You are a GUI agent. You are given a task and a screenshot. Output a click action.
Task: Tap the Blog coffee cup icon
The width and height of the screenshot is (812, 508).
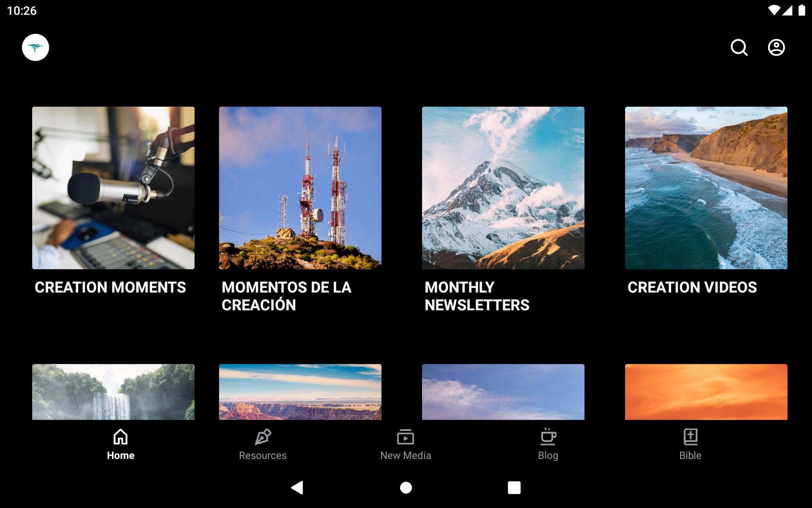(548, 437)
